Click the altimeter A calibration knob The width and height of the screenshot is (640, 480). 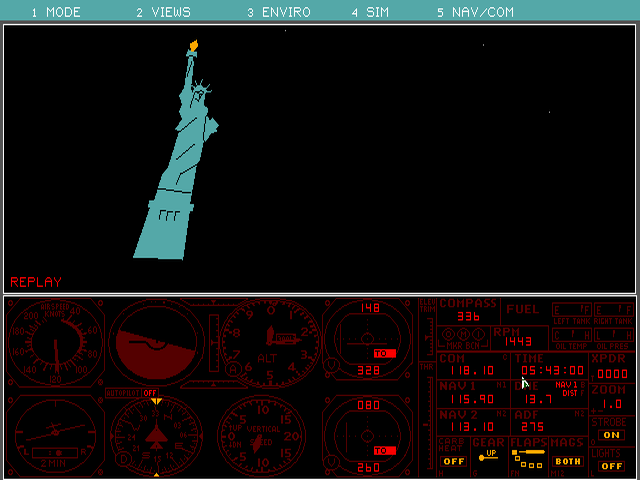233,369
